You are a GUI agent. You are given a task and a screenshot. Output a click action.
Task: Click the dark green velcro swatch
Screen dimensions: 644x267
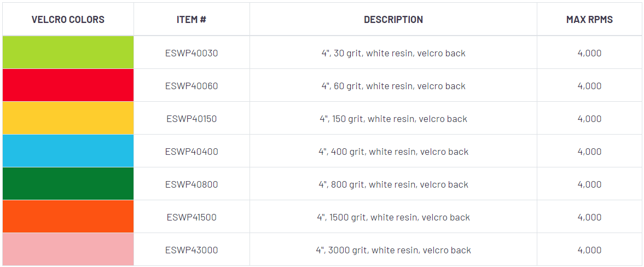pyautogui.click(x=68, y=184)
